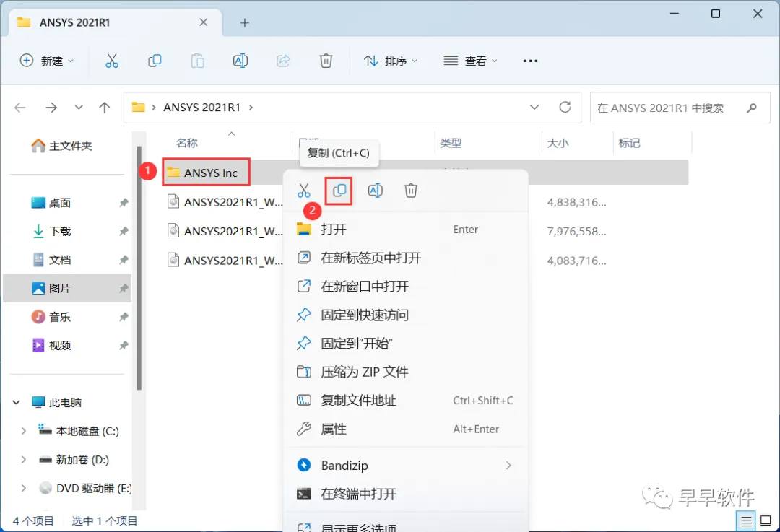Choose 属性 properties menu entry
The image size is (780, 532).
pos(405,429)
